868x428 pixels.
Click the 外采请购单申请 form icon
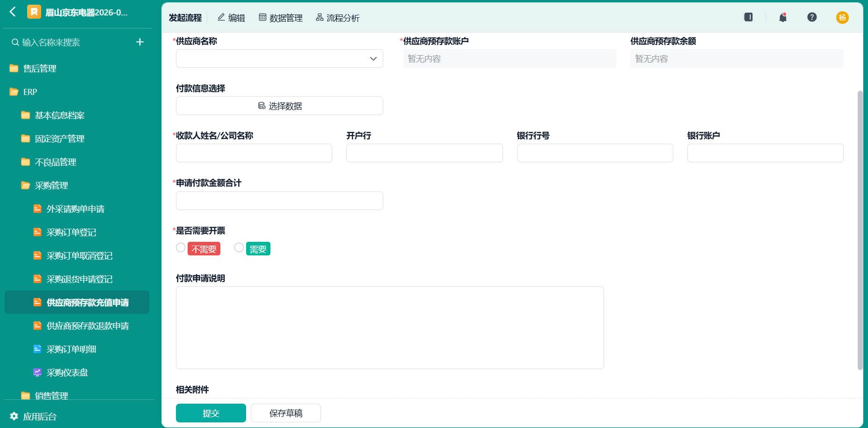point(37,209)
